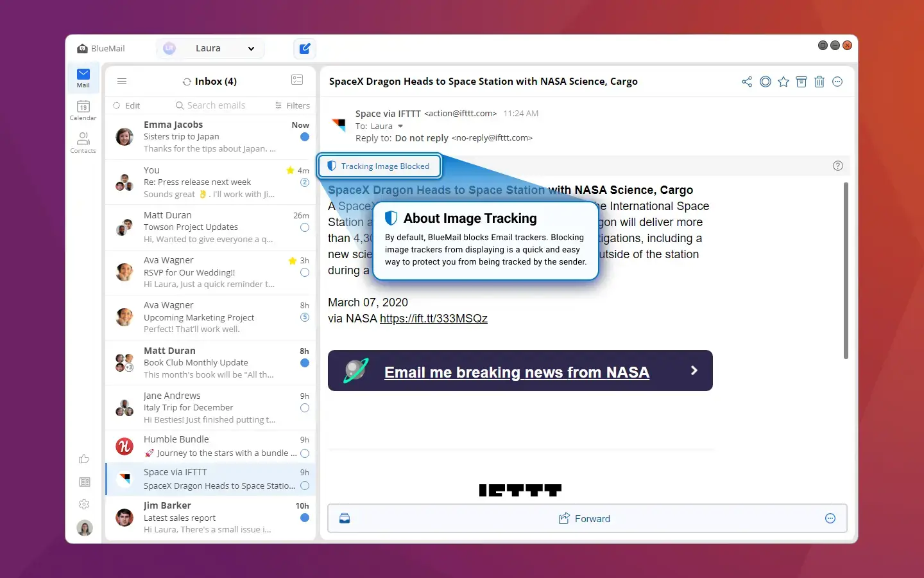Open Emma Jacobs Sisters trip to Japan email
This screenshot has width=924, height=578.
pyautogui.click(x=210, y=137)
